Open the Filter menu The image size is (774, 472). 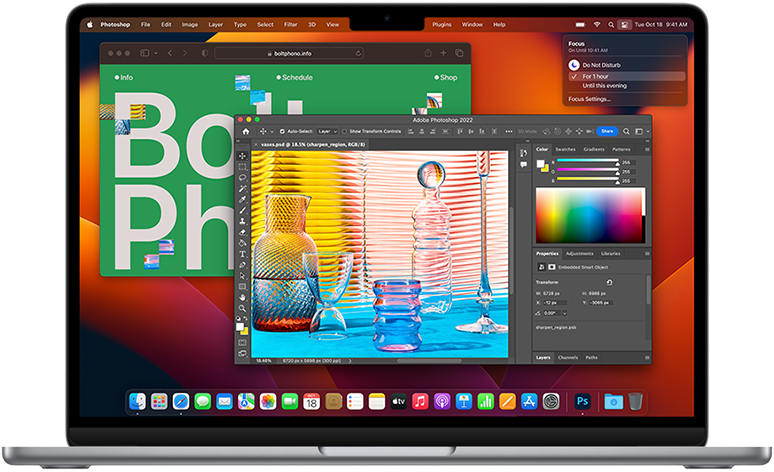tap(291, 25)
